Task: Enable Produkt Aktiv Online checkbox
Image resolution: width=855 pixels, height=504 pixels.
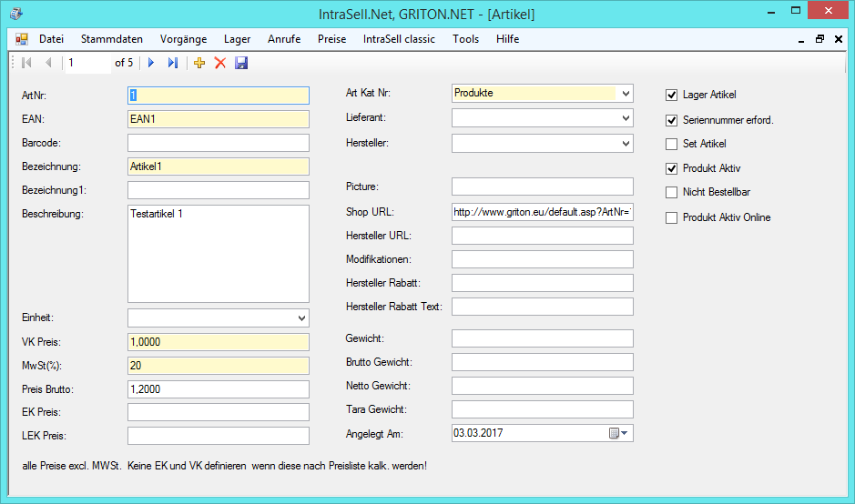Action: click(672, 218)
